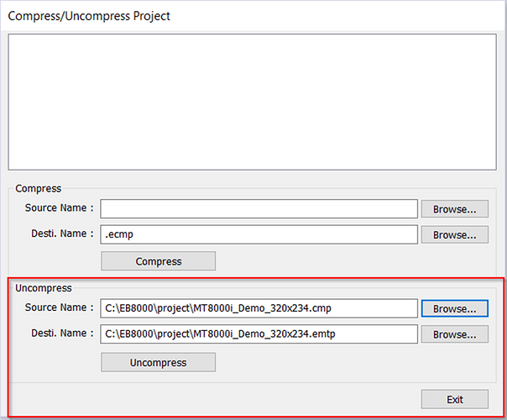Click the Source Name label under Uncompress
Screen dimensions: 507x420
pos(55,308)
